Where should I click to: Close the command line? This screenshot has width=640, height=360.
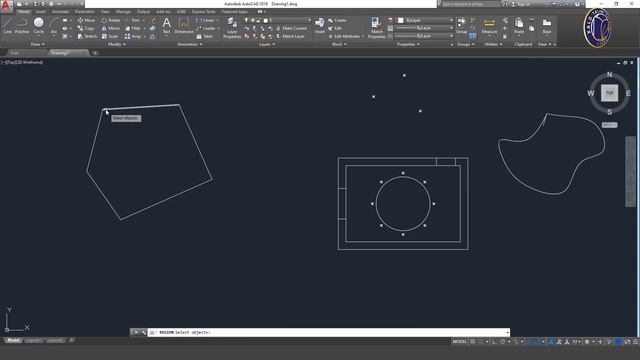pyautogui.click(x=136, y=332)
